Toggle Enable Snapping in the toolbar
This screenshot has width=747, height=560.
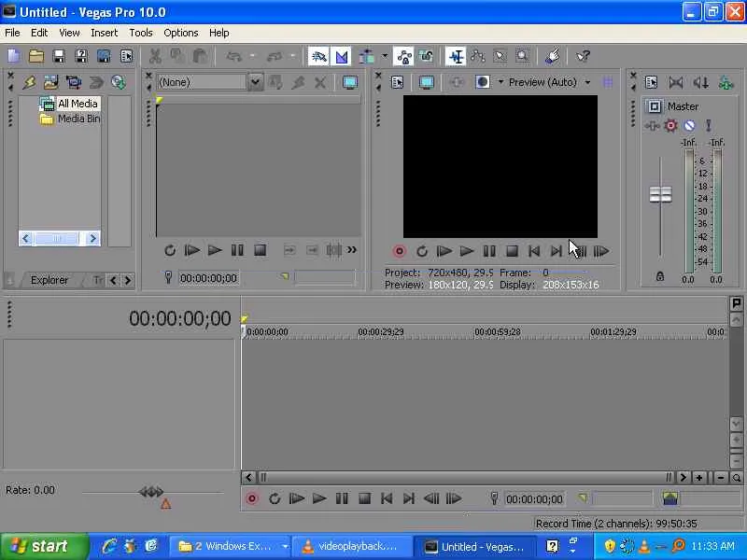click(x=318, y=56)
